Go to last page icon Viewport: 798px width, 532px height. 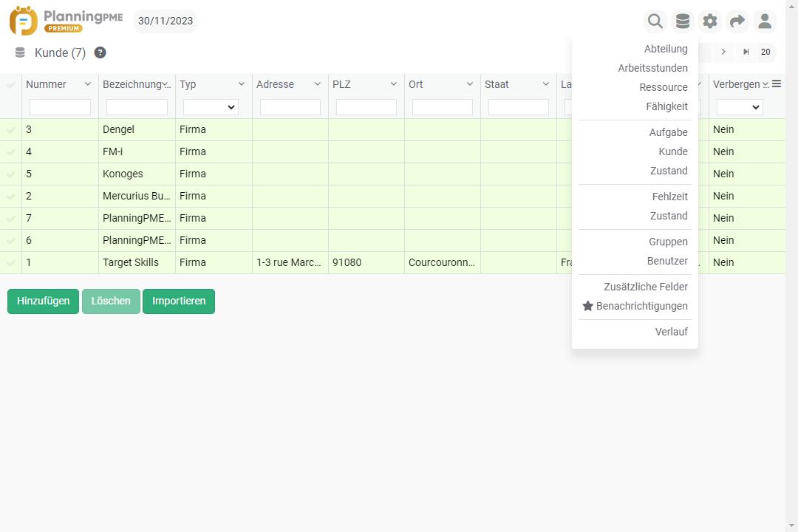pos(746,52)
